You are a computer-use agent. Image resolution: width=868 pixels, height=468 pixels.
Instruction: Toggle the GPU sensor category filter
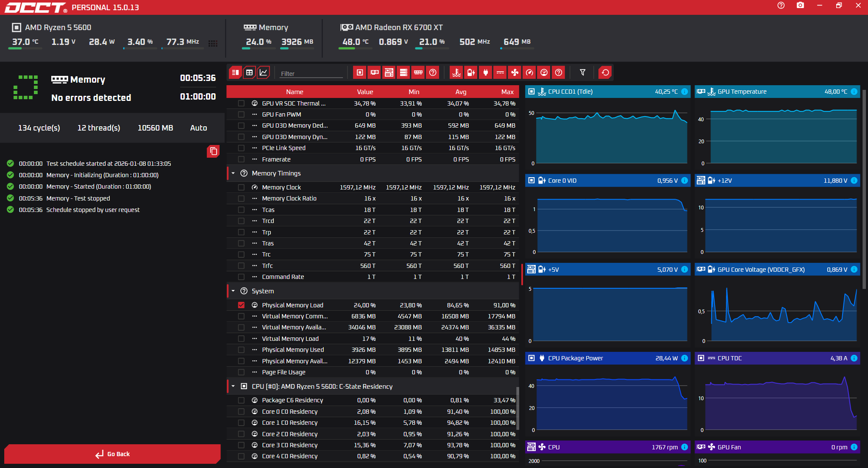pos(375,72)
